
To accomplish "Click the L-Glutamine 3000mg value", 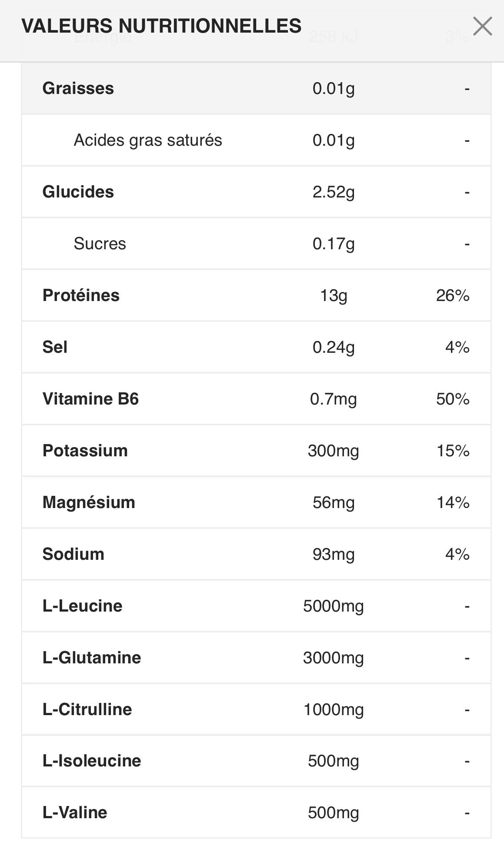I will (x=334, y=658).
